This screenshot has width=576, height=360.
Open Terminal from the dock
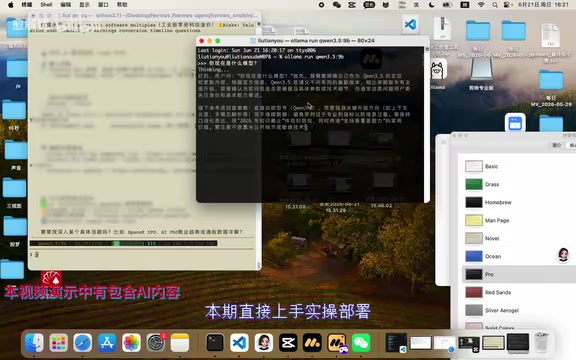[215, 343]
